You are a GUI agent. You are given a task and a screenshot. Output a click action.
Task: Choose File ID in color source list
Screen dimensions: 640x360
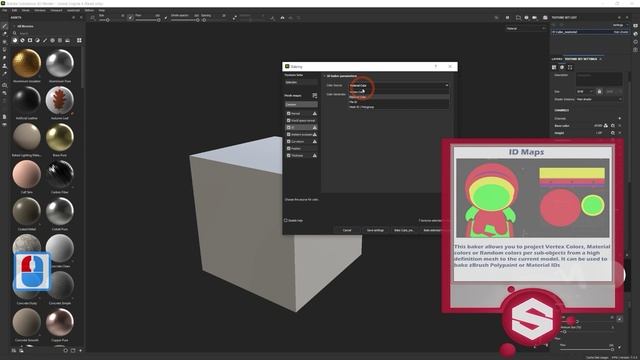click(399, 102)
